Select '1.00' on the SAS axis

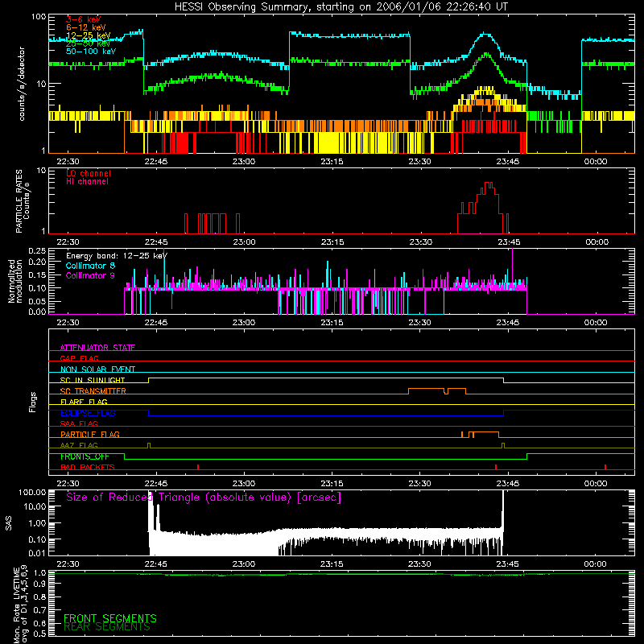[x=37, y=523]
